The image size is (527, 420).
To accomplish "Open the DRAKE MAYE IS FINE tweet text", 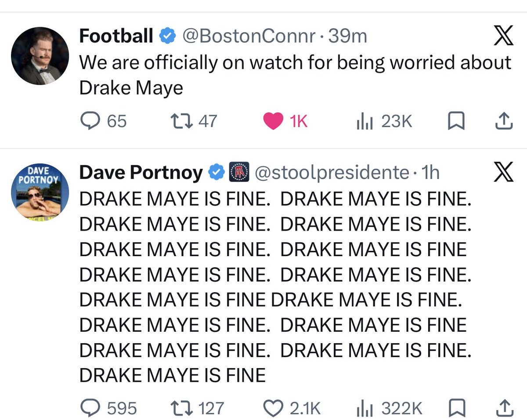I will pyautogui.click(x=275, y=287).
